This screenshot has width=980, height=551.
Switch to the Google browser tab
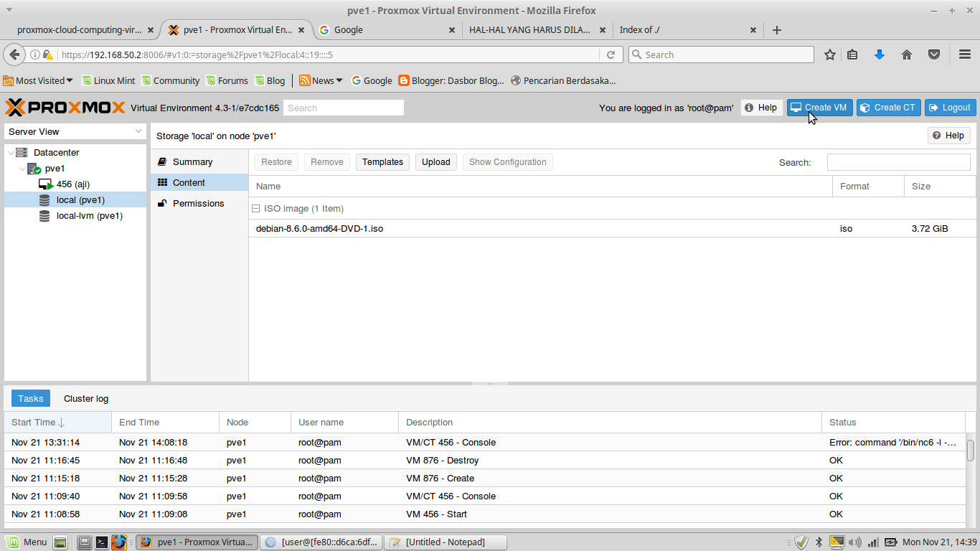pyautogui.click(x=387, y=30)
